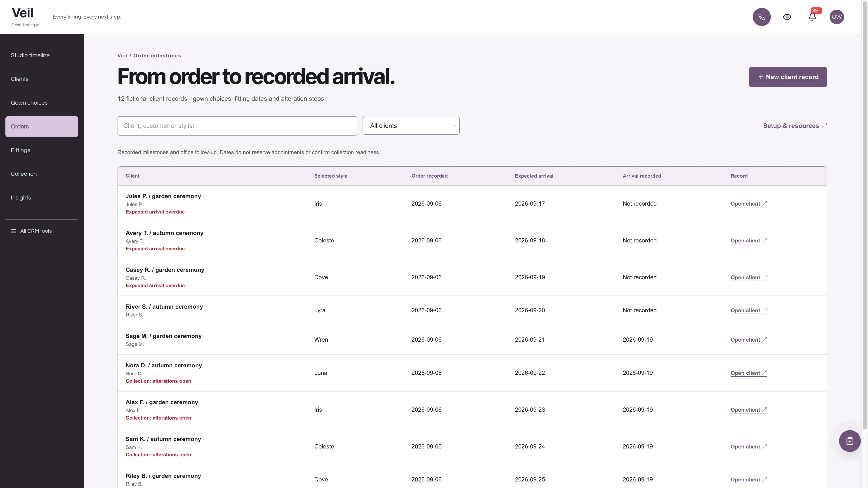Viewport: 868px width, 488px height.
Task: Click the All CRM tools hamburger icon
Action: [x=13, y=231]
